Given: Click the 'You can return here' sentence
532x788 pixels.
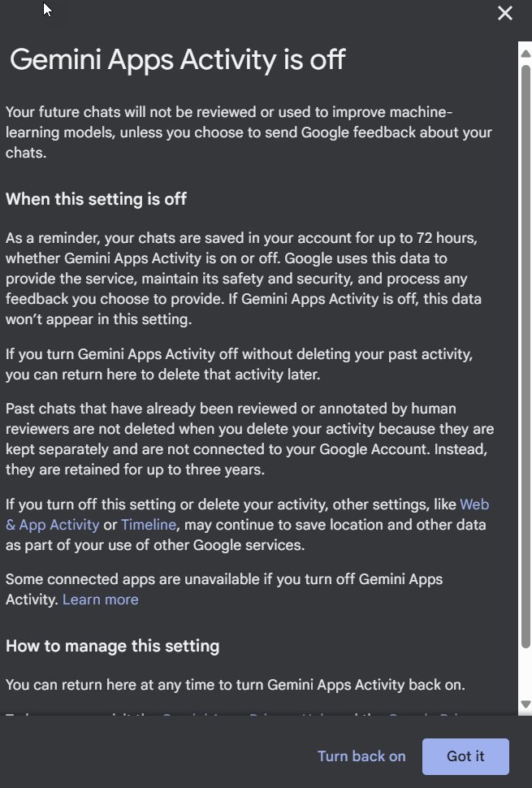Looking at the screenshot, I should [236, 685].
